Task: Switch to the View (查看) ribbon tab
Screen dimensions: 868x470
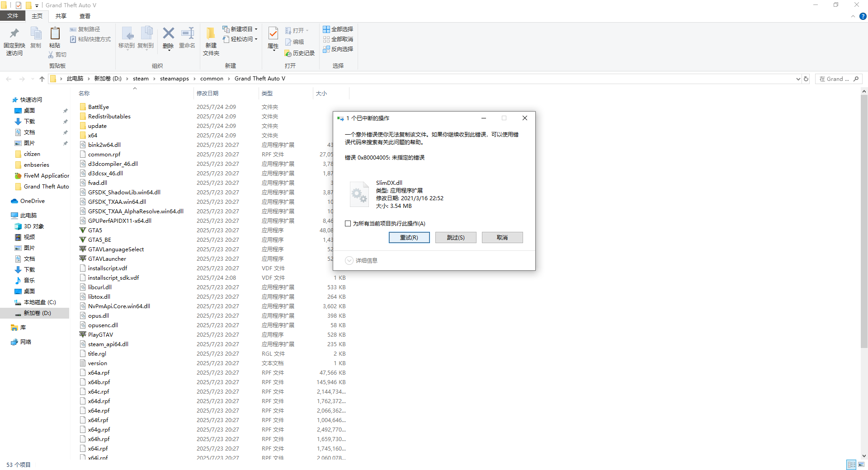Action: [x=85, y=16]
